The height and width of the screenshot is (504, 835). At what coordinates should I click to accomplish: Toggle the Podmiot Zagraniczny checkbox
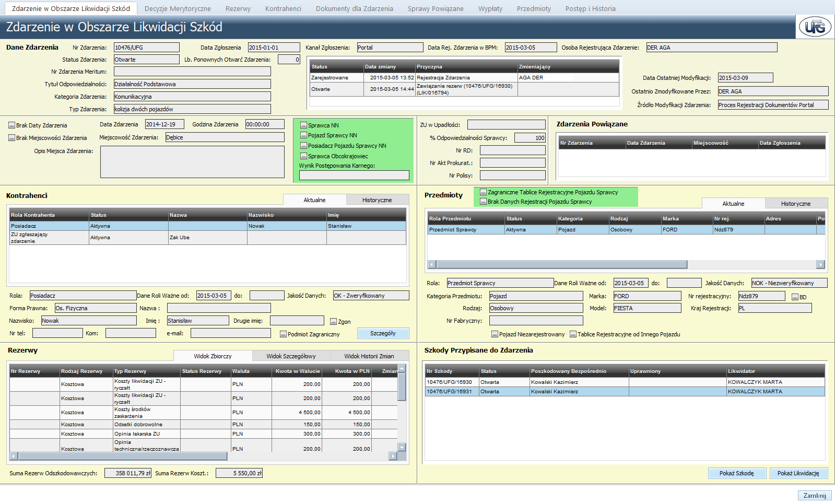284,334
